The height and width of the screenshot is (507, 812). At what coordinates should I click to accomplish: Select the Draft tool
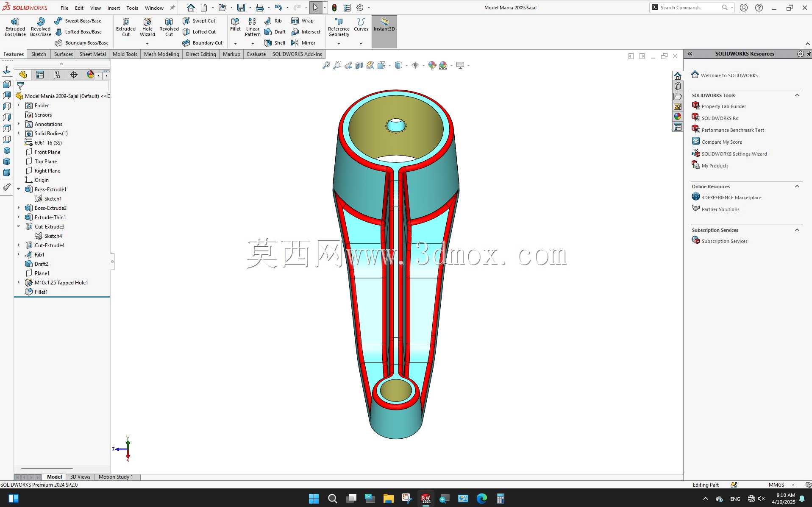click(x=275, y=32)
